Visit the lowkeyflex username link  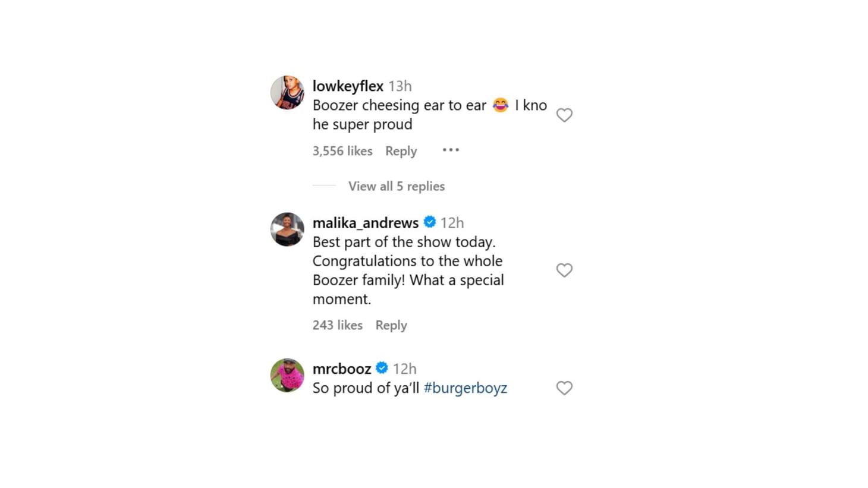(x=348, y=86)
